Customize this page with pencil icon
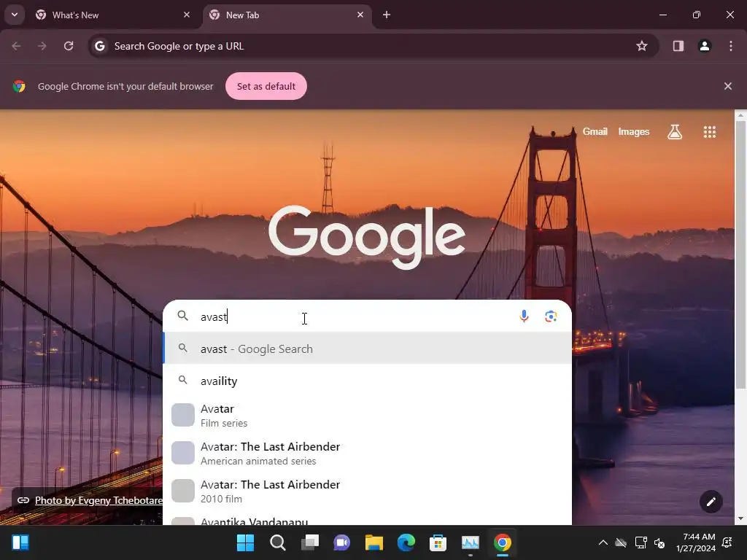 711,502
